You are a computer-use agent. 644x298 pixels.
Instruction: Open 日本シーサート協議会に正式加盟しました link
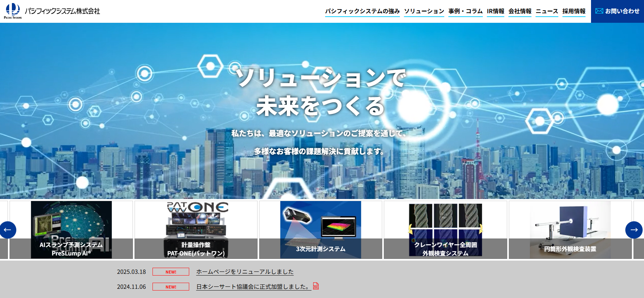point(254,287)
